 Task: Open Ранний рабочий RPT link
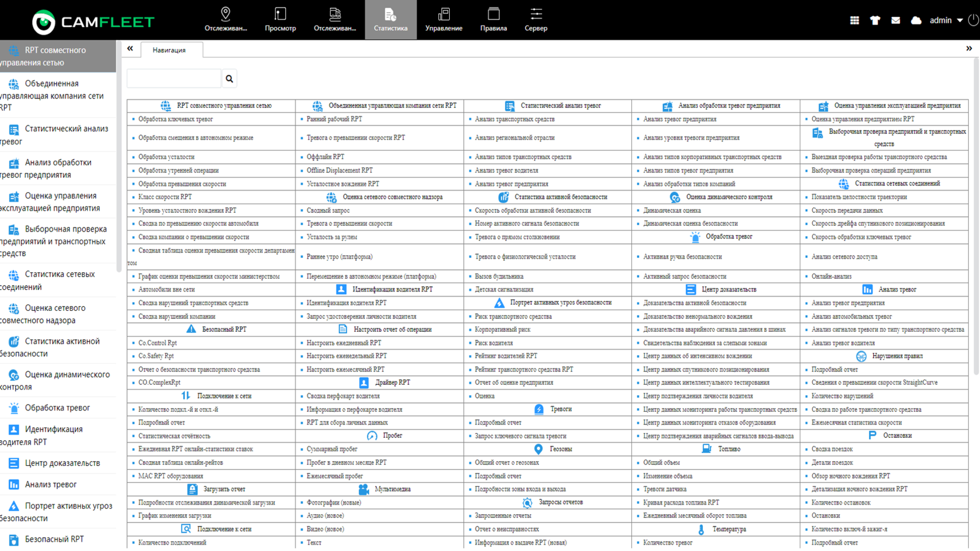coord(334,119)
